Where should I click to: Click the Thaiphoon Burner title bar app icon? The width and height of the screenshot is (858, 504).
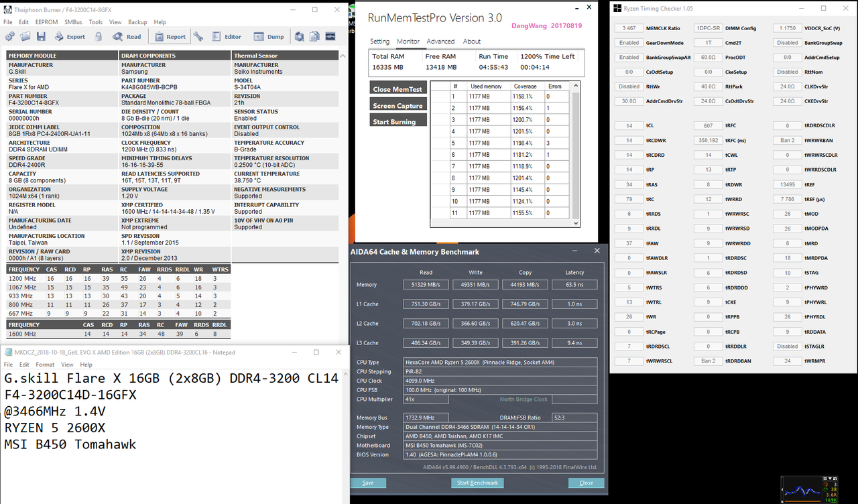tap(7, 10)
